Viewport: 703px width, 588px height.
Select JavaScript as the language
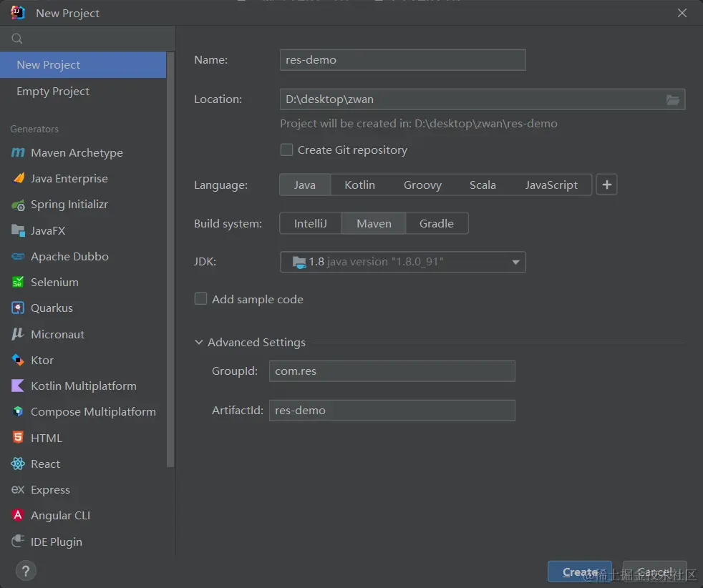551,185
